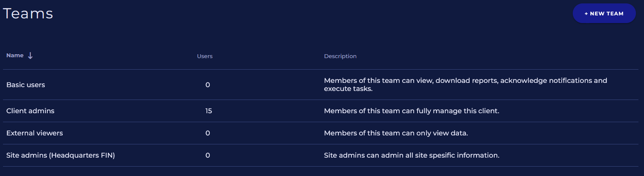644x176 pixels.
Task: Click the Name sort arrow icon
Action: pos(30,56)
